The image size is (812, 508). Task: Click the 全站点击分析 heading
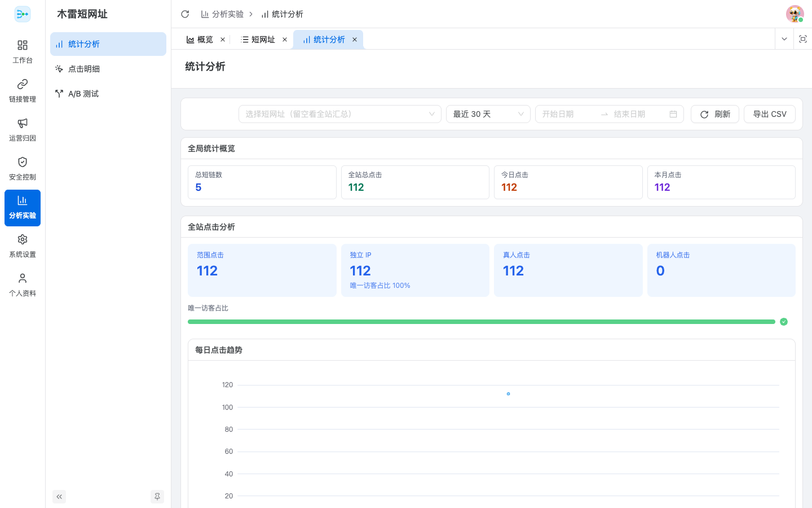[211, 227]
